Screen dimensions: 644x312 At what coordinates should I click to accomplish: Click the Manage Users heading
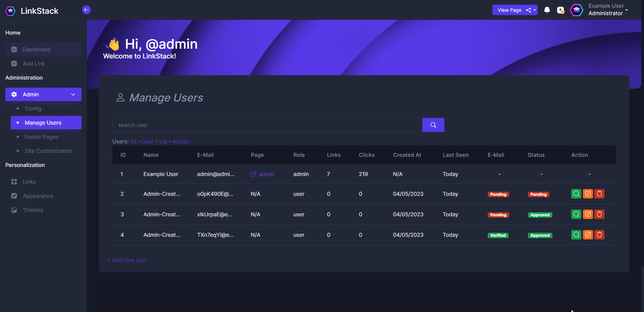166,98
